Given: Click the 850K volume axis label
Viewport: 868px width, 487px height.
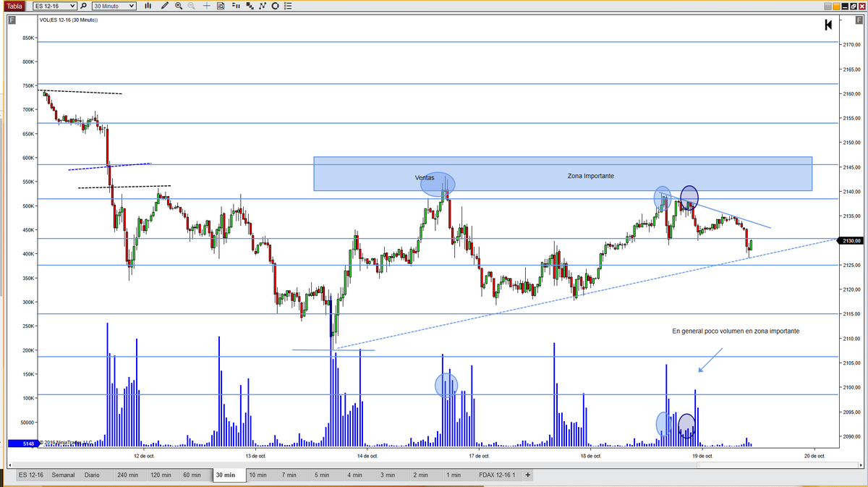Looking at the screenshot, I should pyautogui.click(x=29, y=38).
